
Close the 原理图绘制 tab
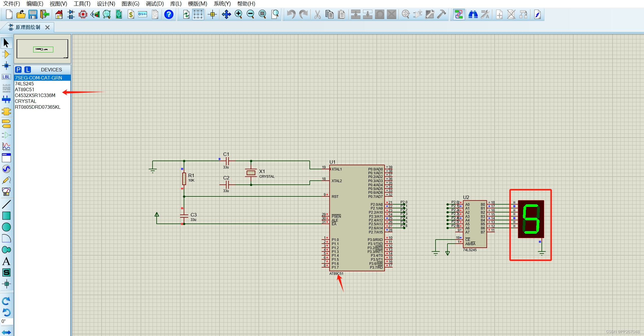pyautogui.click(x=47, y=27)
